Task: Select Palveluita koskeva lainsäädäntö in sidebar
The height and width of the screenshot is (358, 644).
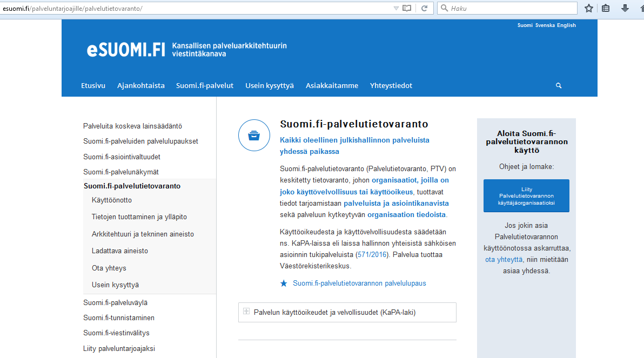Action: pyautogui.click(x=132, y=126)
